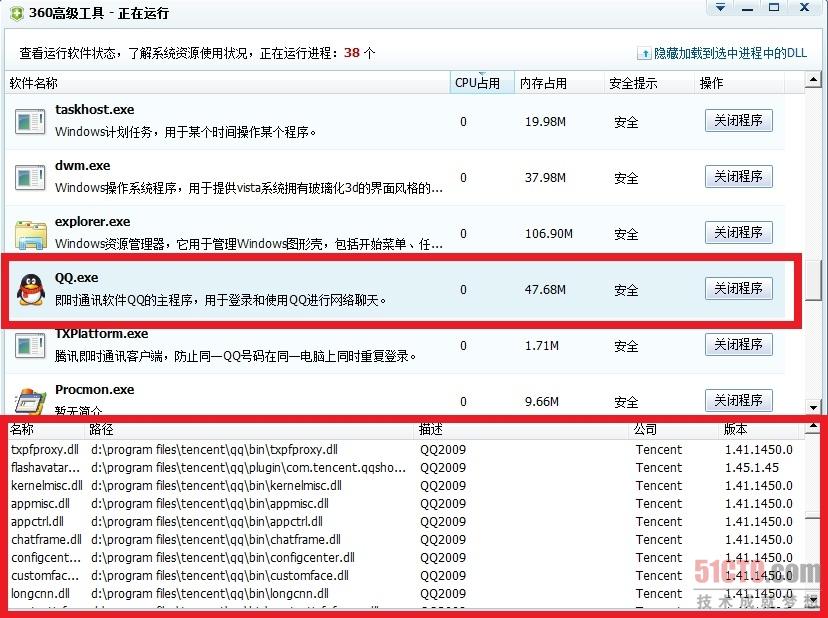Click the Procmon.exe icon
This screenshot has width=828, height=618.
[x=30, y=401]
